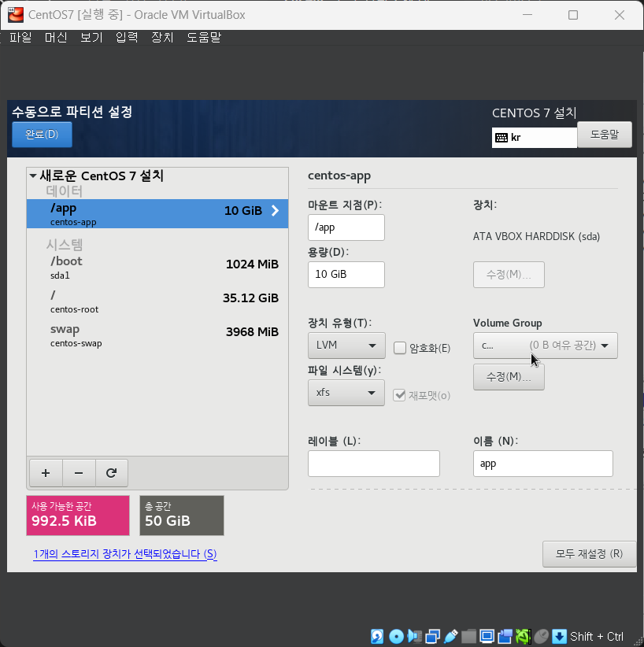Click the 총 공간 50 GiB box

[182, 516]
